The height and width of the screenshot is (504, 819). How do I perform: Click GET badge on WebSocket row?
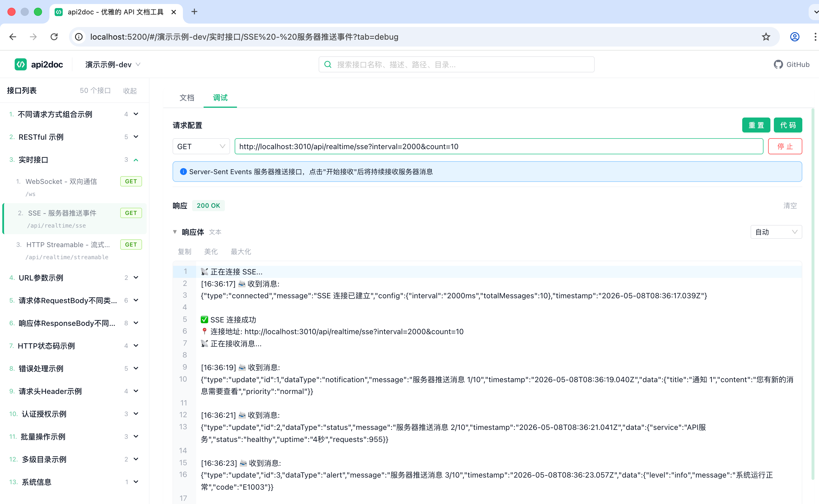pyautogui.click(x=131, y=181)
